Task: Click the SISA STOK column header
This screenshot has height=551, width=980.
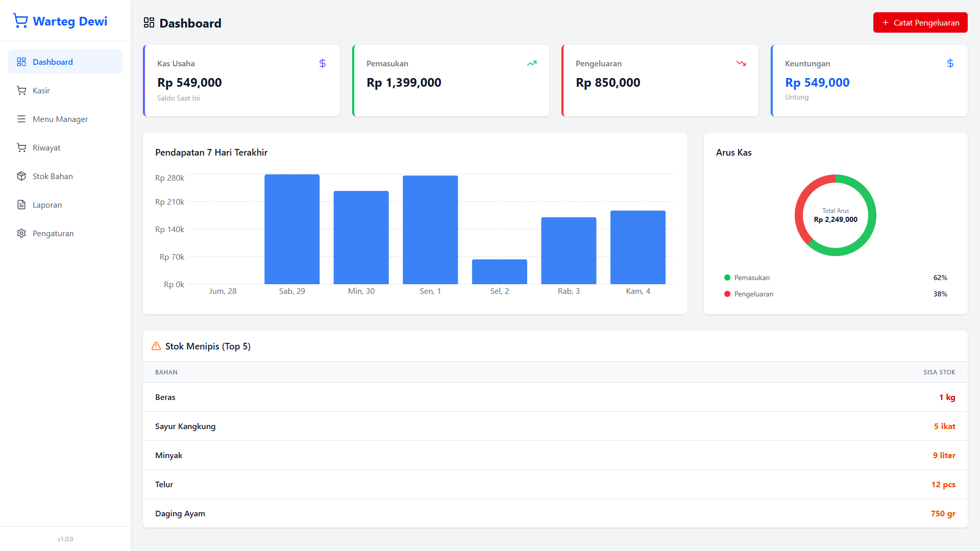Action: 939,372
